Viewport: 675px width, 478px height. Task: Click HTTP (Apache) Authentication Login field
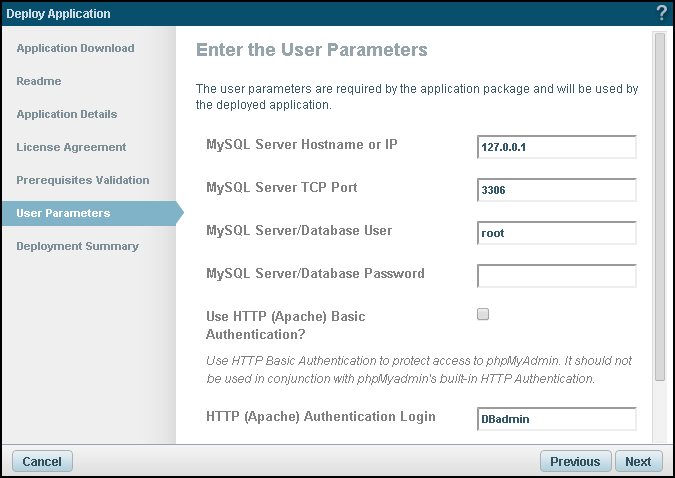pyautogui.click(x=557, y=419)
